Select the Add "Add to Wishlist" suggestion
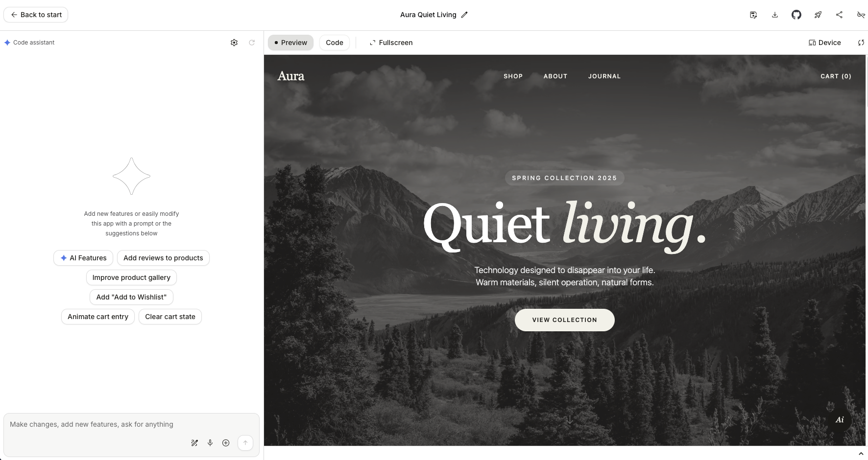 (x=131, y=297)
